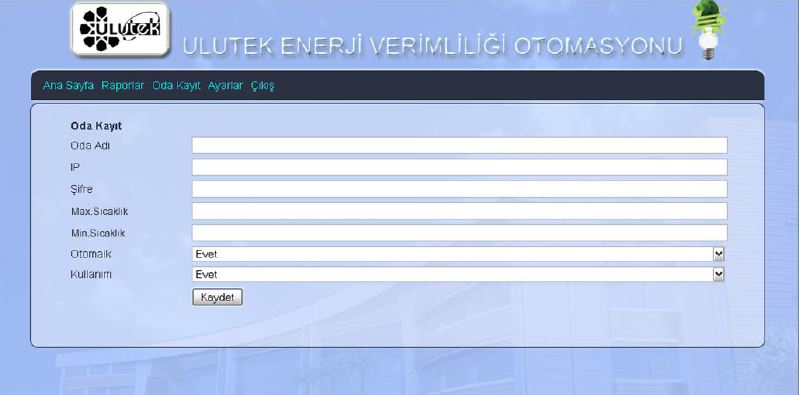Click the Otomatik label text
Image resolution: width=799 pixels, height=395 pixels.
(x=91, y=254)
